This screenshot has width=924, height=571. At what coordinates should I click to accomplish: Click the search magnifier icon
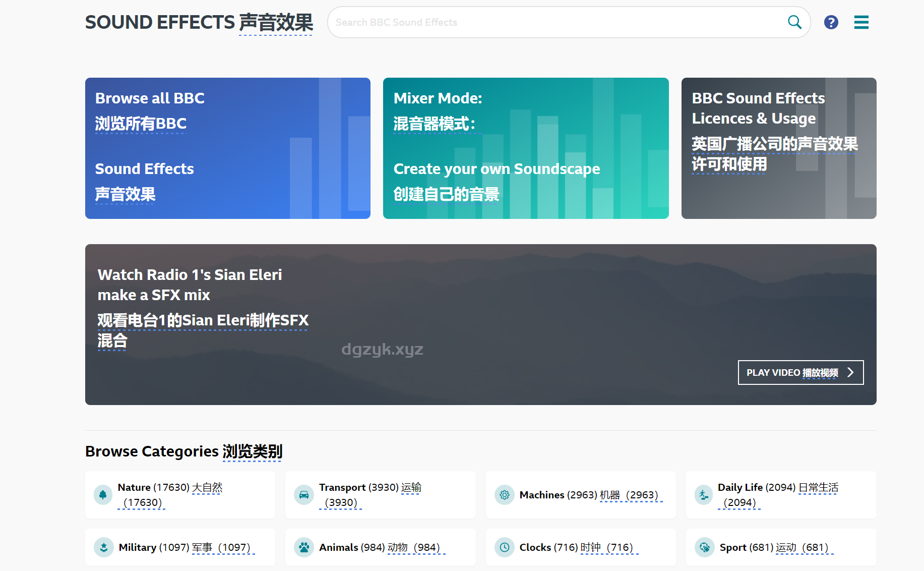pos(794,22)
